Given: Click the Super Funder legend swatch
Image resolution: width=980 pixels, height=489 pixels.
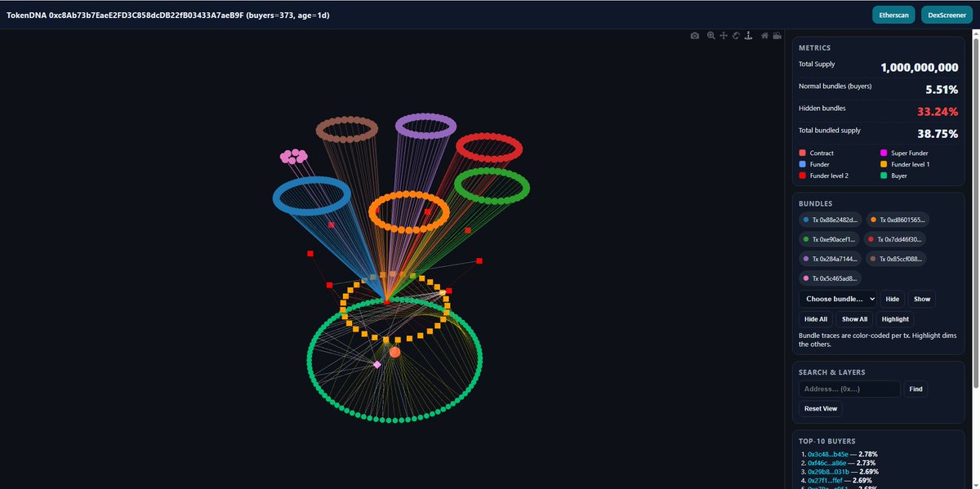Looking at the screenshot, I should (883, 153).
